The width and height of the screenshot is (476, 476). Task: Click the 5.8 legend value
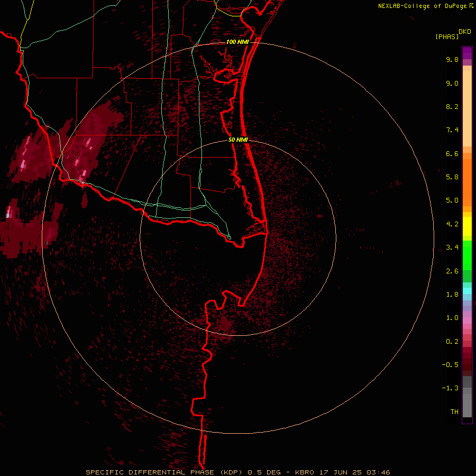pyautogui.click(x=452, y=177)
